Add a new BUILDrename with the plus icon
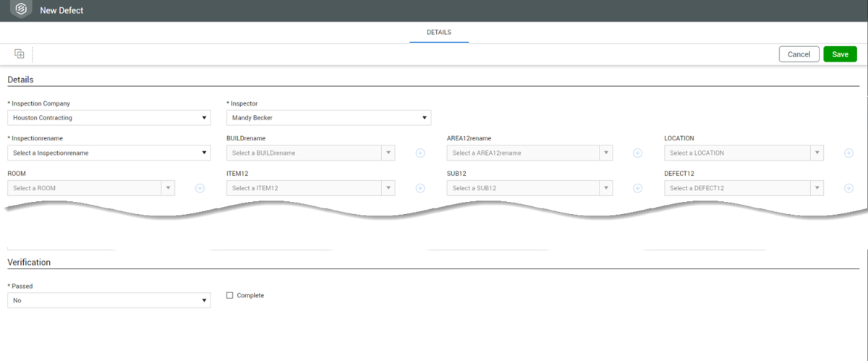868x361 pixels. [420, 153]
